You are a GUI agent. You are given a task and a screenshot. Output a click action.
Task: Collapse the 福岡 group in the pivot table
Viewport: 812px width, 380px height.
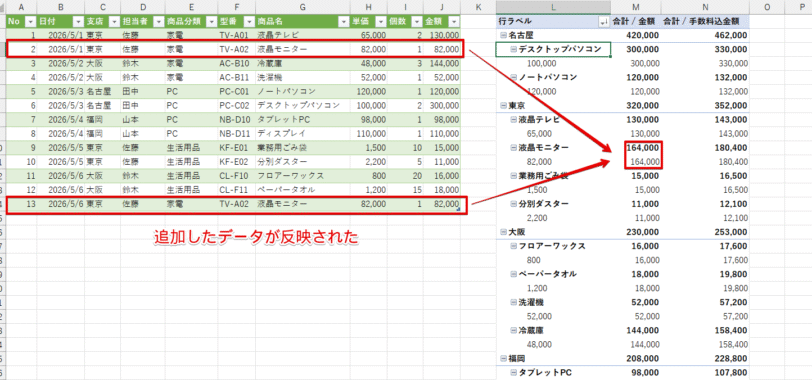tap(503, 358)
